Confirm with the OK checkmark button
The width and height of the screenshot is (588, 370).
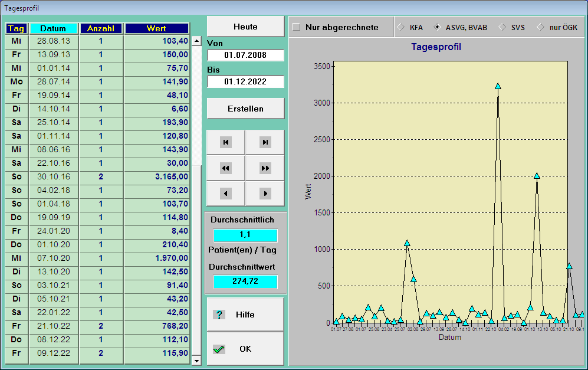tap(245, 349)
